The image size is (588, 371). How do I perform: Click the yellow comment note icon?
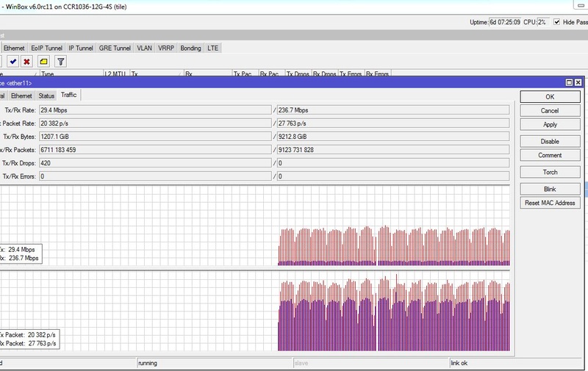pyautogui.click(x=43, y=62)
